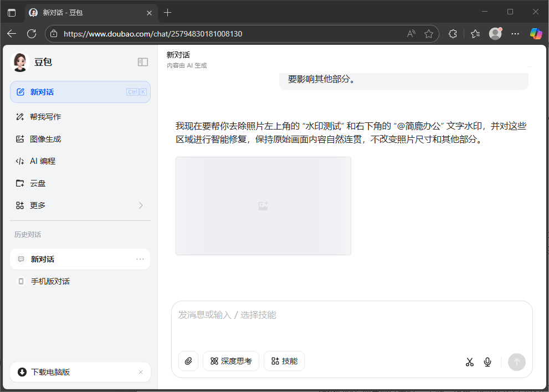Send message with the arrow button

point(516,362)
